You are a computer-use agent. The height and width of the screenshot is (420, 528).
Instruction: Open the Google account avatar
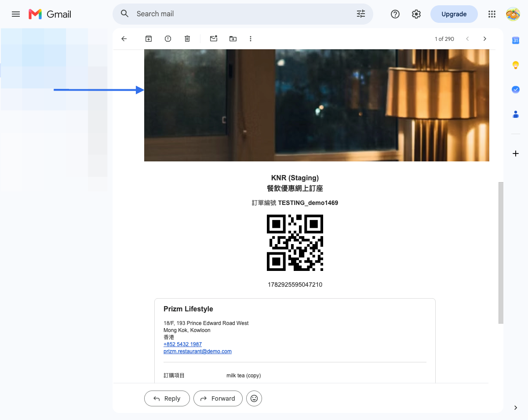pyautogui.click(x=513, y=14)
